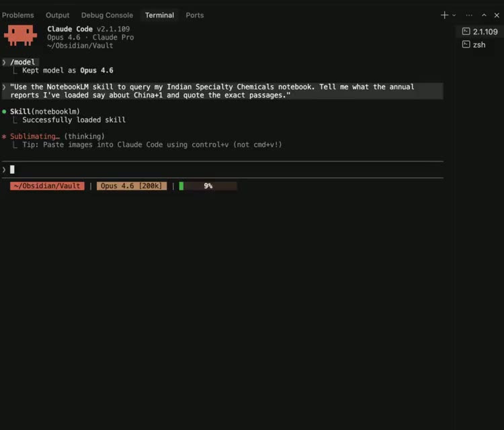Open the Debug Console tab

107,15
